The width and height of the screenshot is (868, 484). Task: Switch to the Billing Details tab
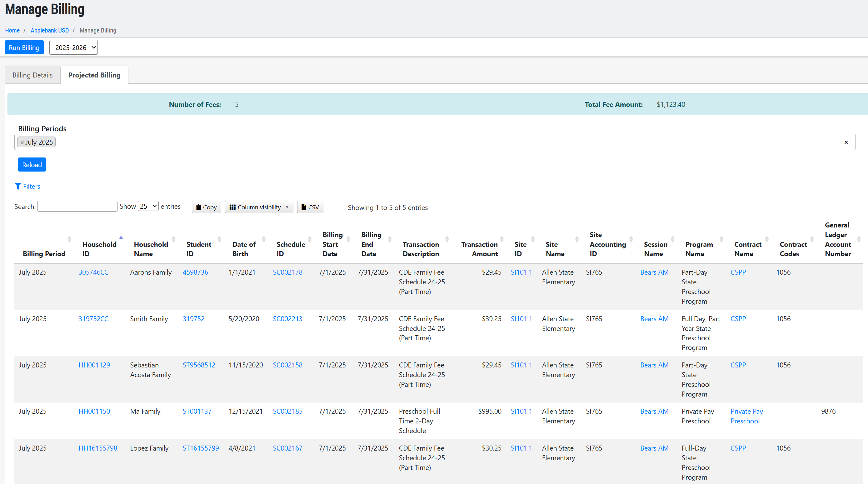click(x=32, y=75)
